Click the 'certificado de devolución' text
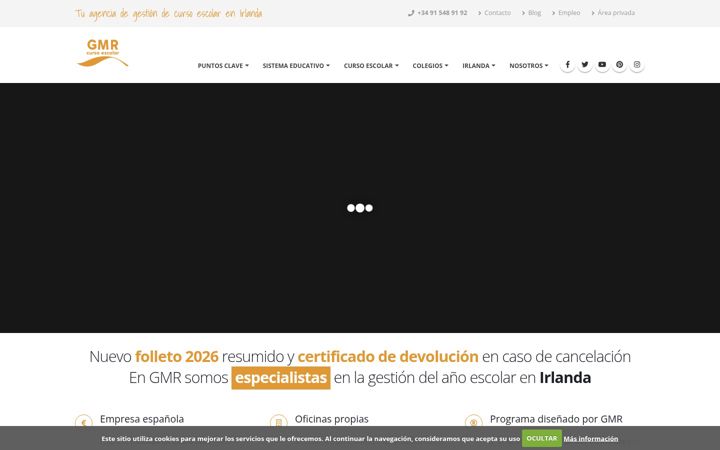This screenshot has height=450, width=720. [x=388, y=356]
